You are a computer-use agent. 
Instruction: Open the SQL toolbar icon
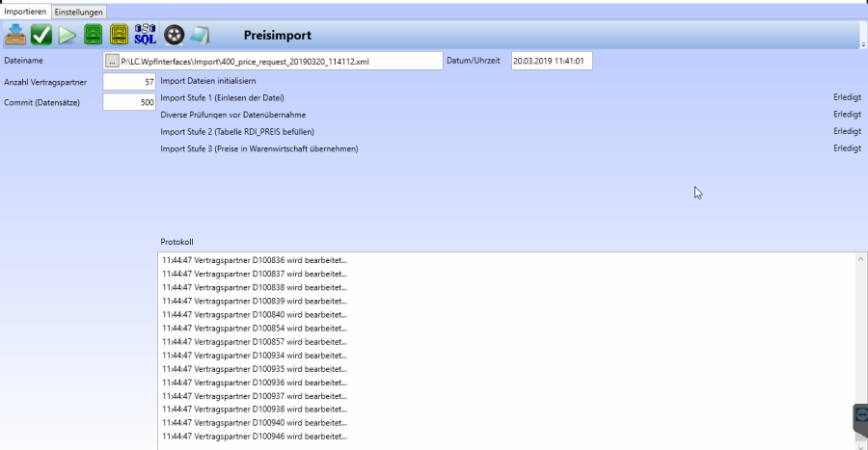145,35
